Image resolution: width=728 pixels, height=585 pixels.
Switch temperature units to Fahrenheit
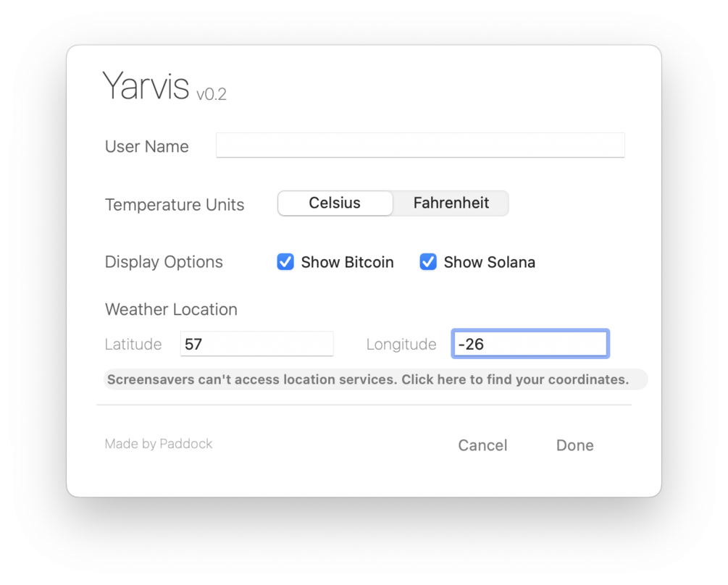point(451,203)
